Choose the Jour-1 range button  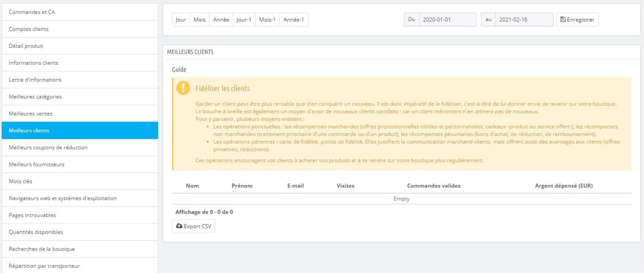[244, 19]
